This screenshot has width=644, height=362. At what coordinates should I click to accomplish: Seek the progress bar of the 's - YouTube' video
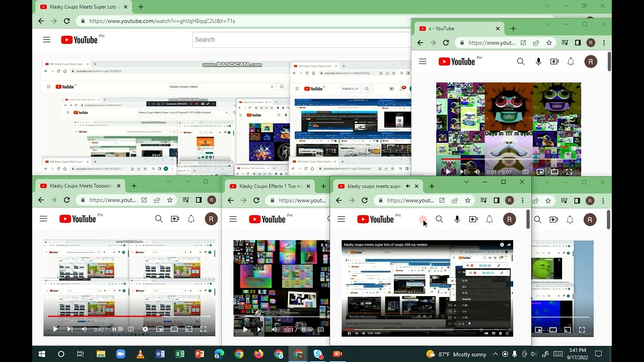[508, 160]
